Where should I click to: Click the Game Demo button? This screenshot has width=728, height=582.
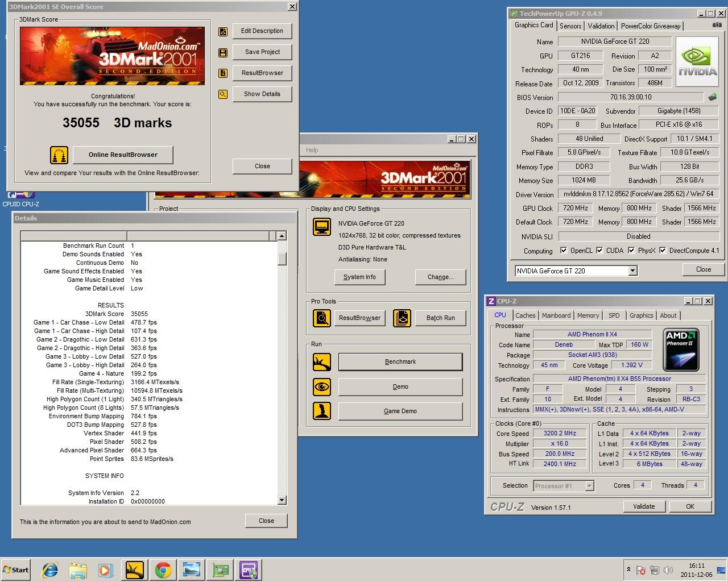click(400, 411)
